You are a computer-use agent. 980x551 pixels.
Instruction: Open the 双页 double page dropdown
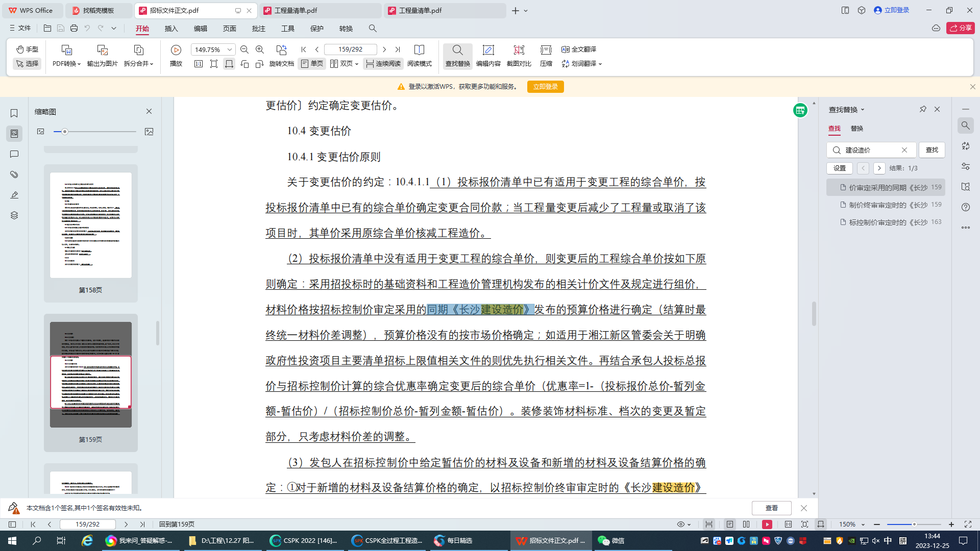tap(344, 63)
